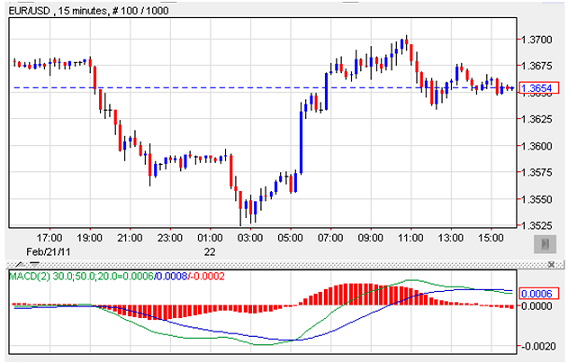Click the 11:00 time axis label
Screen dimensions: 568x364
[411, 238]
